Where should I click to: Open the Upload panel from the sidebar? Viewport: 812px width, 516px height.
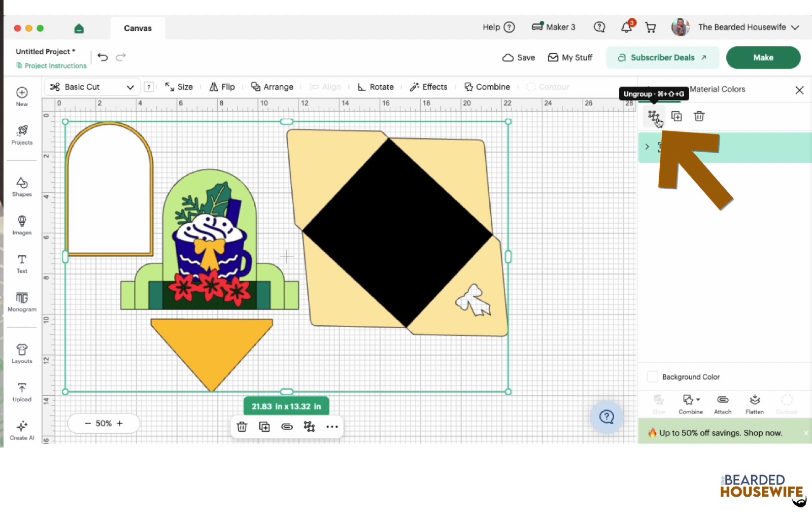(x=22, y=392)
